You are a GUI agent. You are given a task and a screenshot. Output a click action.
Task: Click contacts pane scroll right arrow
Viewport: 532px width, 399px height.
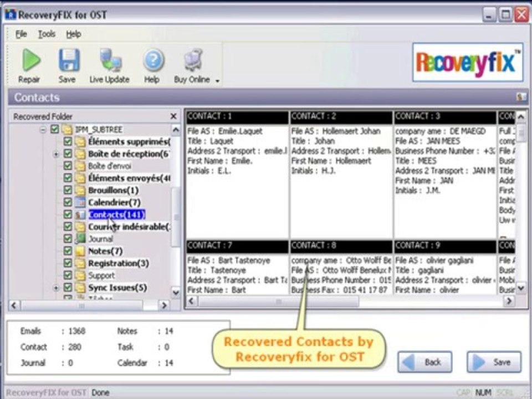pyautogui.click(x=509, y=301)
